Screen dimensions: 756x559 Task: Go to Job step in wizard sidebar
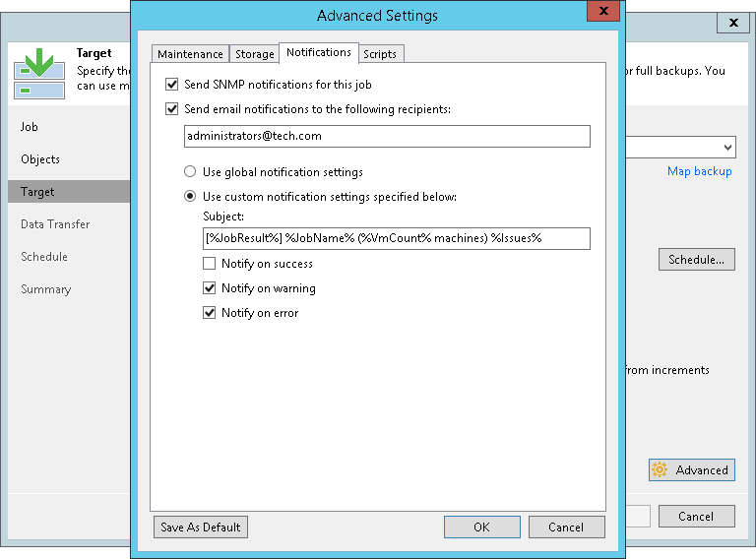pos(29,127)
